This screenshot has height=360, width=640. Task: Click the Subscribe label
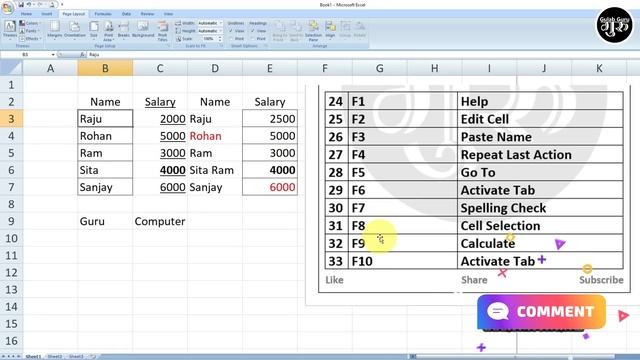601,280
